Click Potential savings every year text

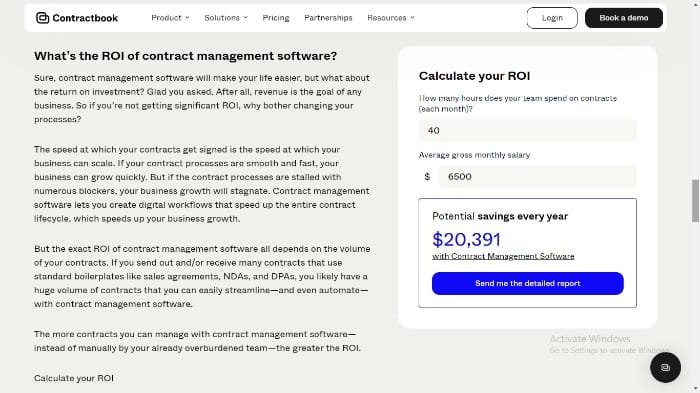[x=500, y=216]
